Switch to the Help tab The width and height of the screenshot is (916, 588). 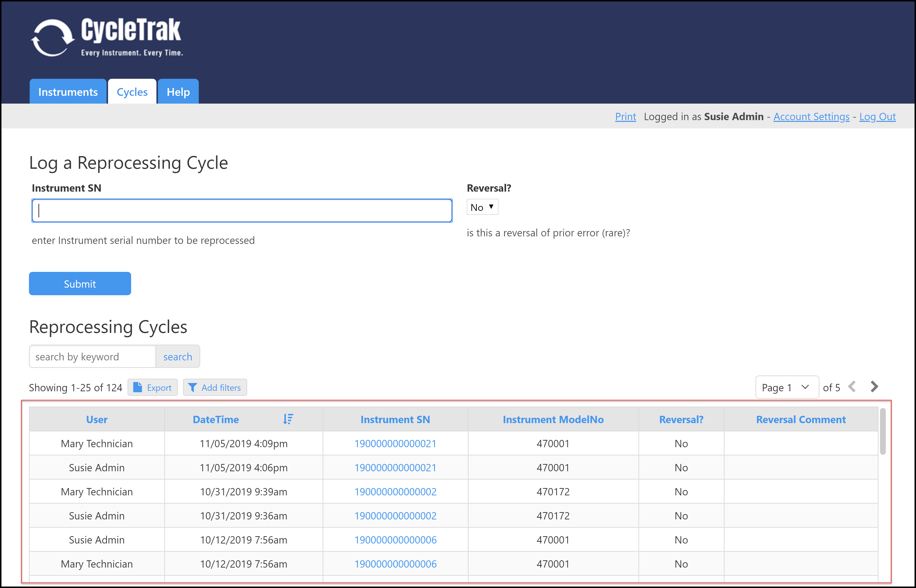178,92
